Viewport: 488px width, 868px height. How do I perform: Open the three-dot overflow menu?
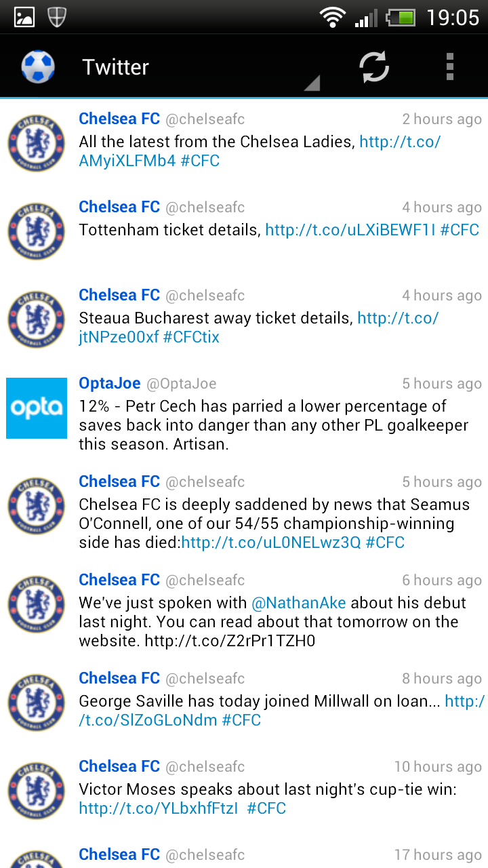click(450, 66)
